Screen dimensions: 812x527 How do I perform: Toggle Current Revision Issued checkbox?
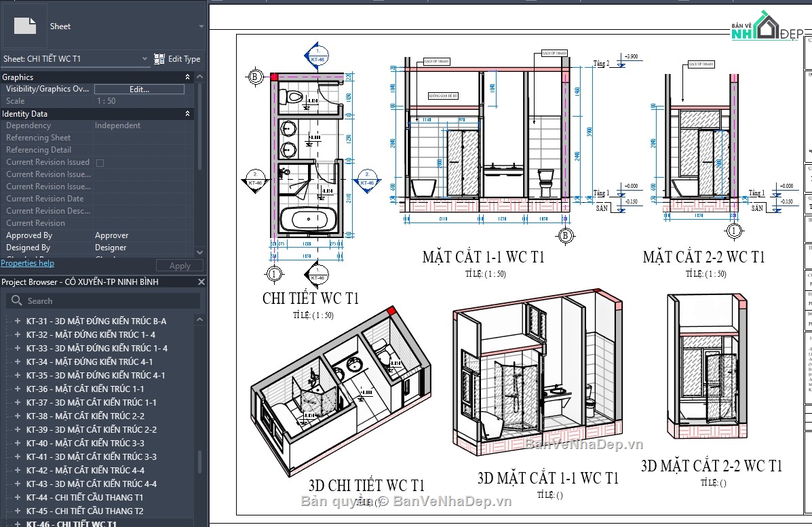tap(100, 163)
